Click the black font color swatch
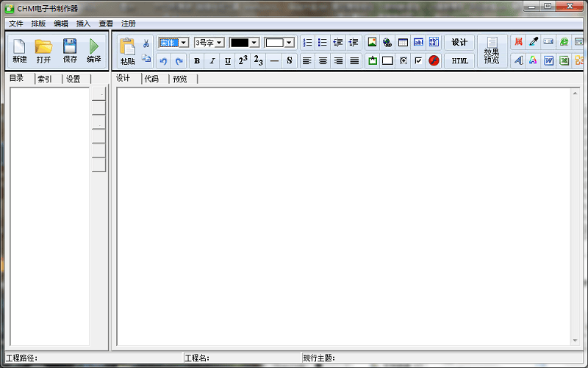Viewport: 588px width, 368px height. (240, 43)
